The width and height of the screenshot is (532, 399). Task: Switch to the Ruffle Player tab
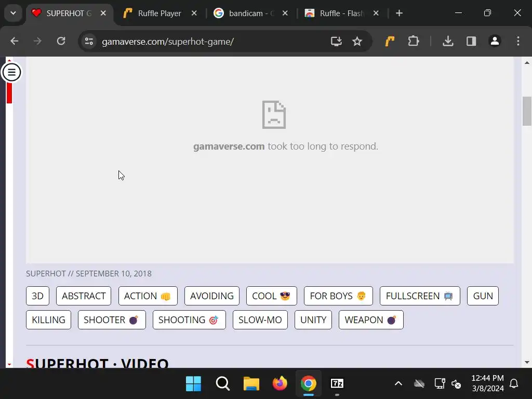[x=159, y=13]
